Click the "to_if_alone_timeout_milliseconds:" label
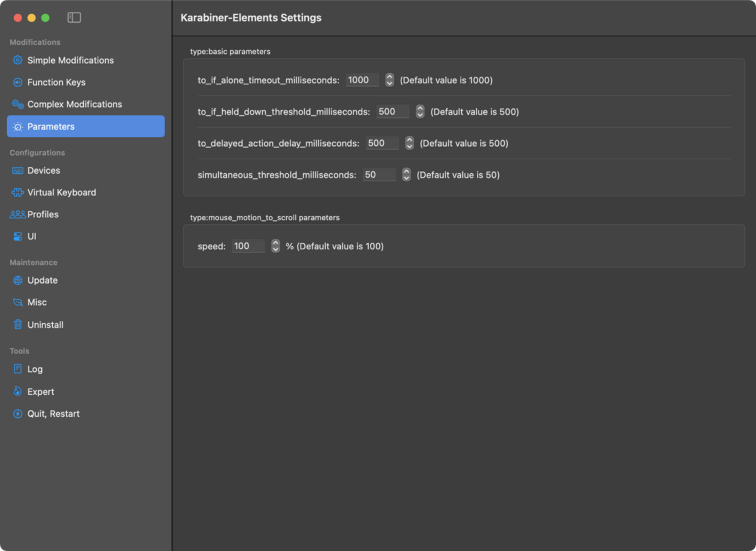 coord(269,80)
